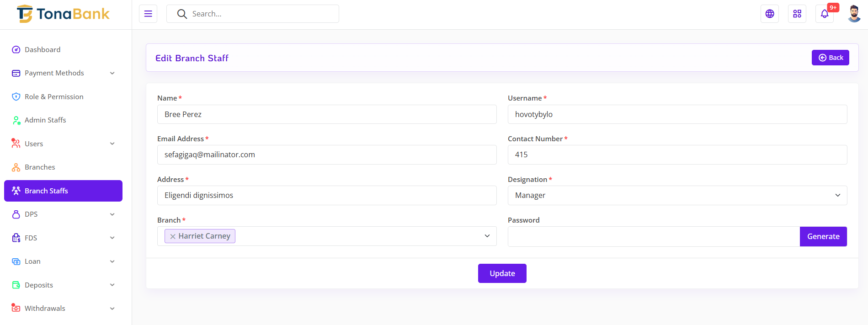Viewport: 868px width, 325px height.
Task: Click the Back button
Action: pos(830,58)
